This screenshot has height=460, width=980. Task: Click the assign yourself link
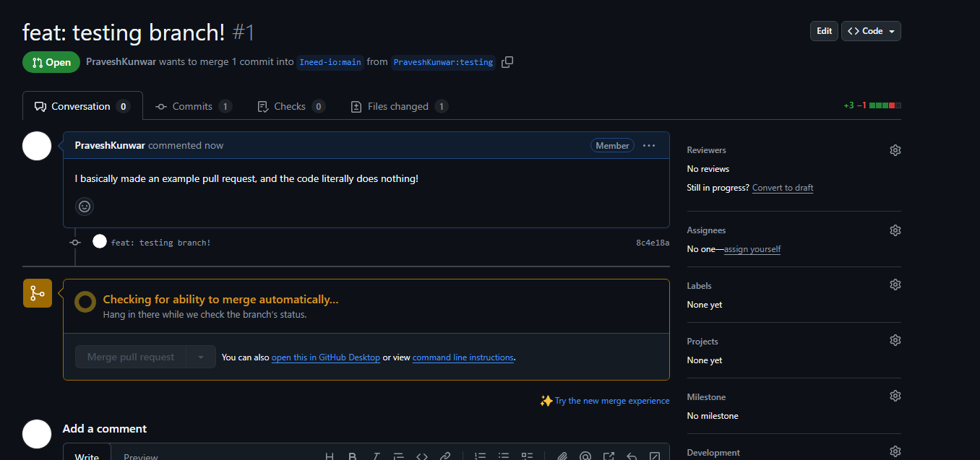point(752,249)
